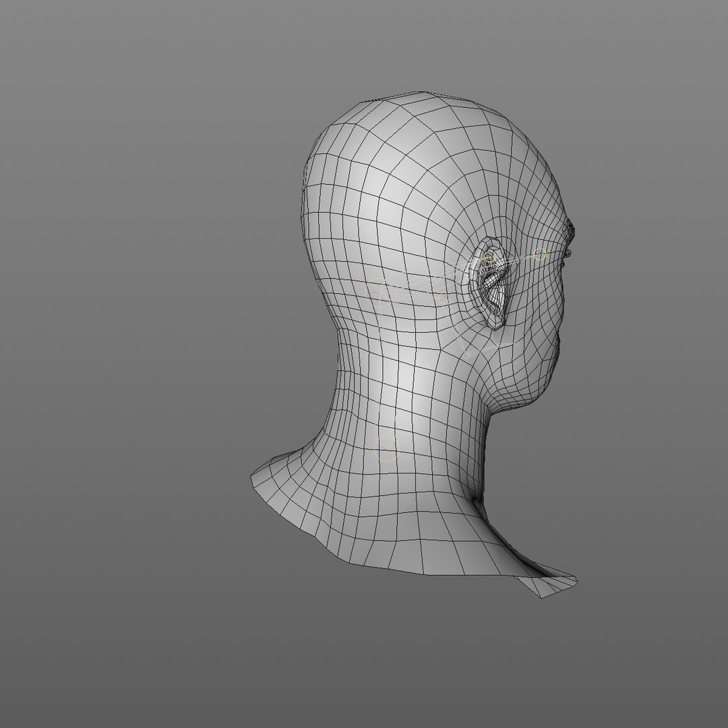Select the large joint circle behind the head

(x=381, y=293)
